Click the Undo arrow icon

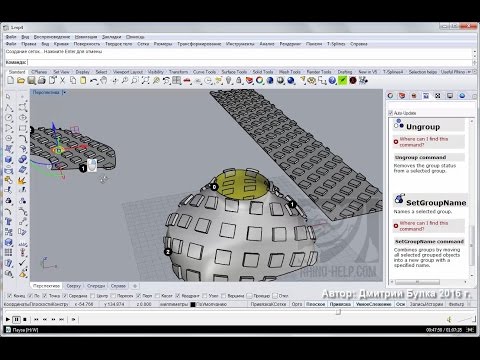pyautogui.click(x=94, y=80)
